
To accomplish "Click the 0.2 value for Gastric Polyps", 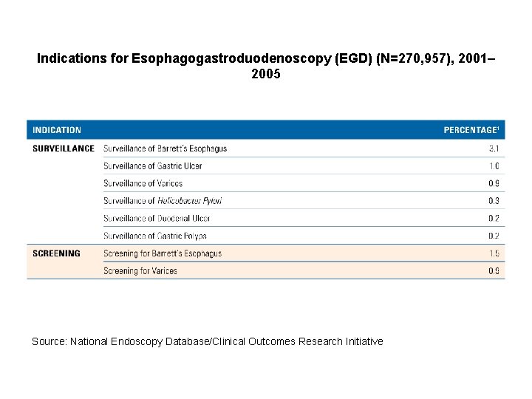I will 494,236.
